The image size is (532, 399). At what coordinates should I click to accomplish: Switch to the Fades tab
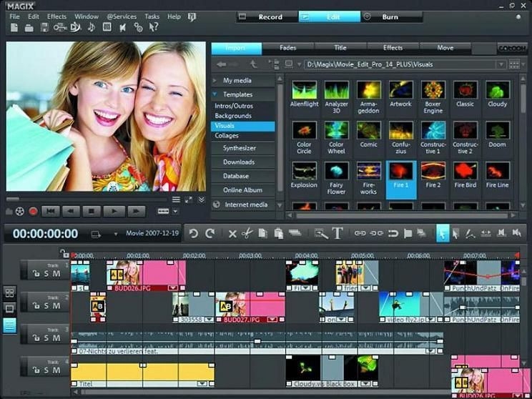(x=288, y=48)
